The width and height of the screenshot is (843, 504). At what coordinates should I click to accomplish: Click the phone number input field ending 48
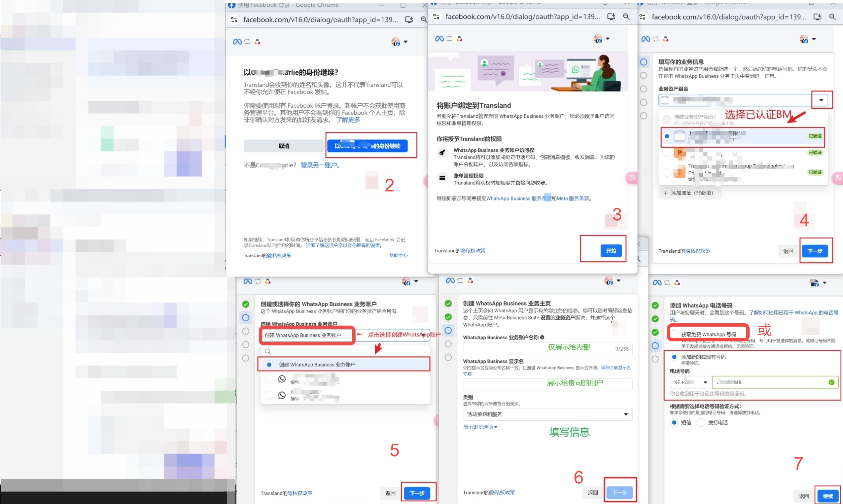(x=775, y=383)
